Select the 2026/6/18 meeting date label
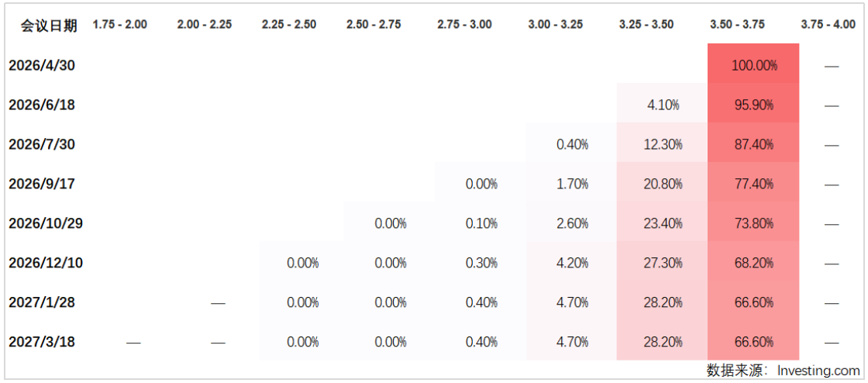Viewport: 868px width, 383px height. click(x=42, y=105)
